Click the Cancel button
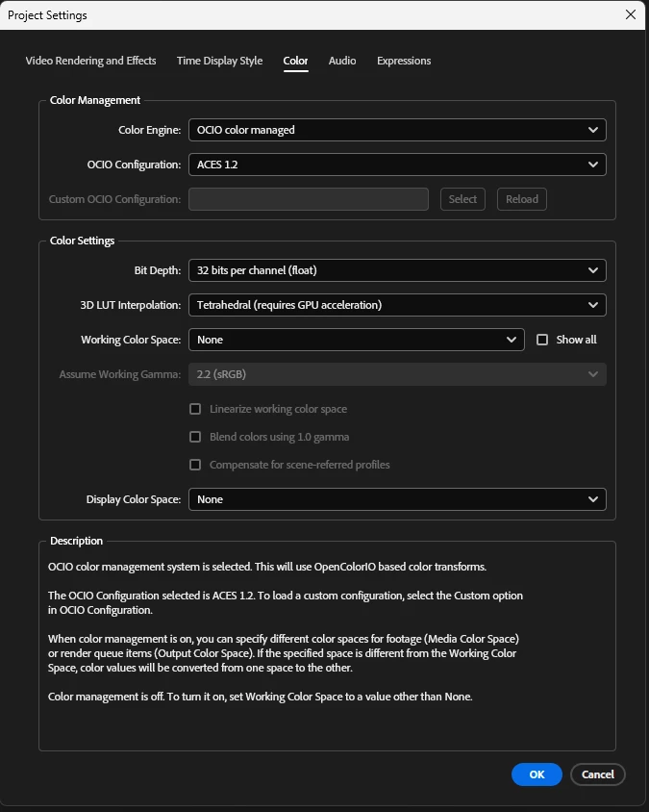 (598, 774)
